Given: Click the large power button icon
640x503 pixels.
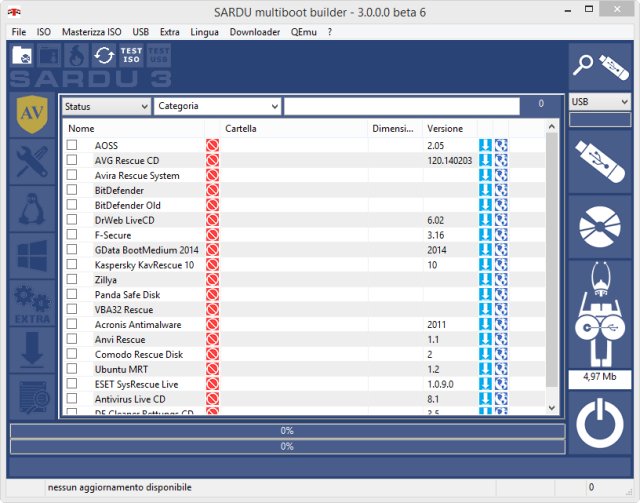Looking at the screenshot, I should point(600,423).
